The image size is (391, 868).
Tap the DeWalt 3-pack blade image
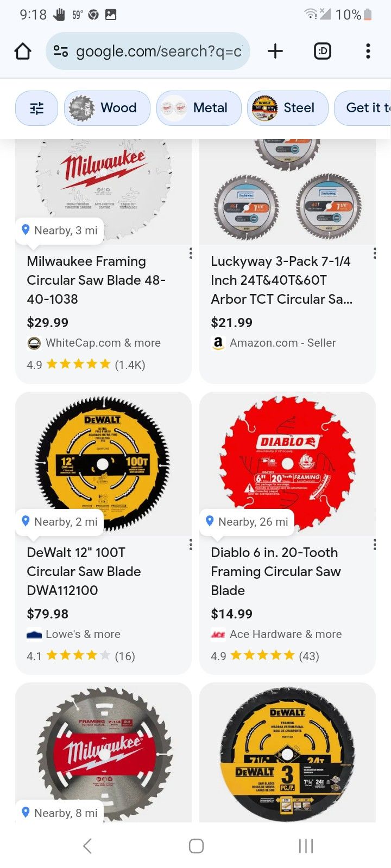[x=287, y=754]
